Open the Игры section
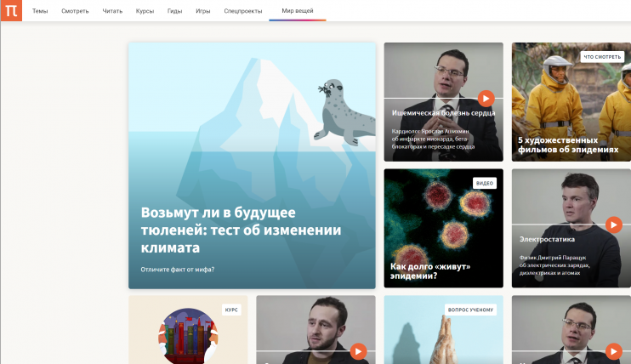The width and height of the screenshot is (631, 364). 202,11
